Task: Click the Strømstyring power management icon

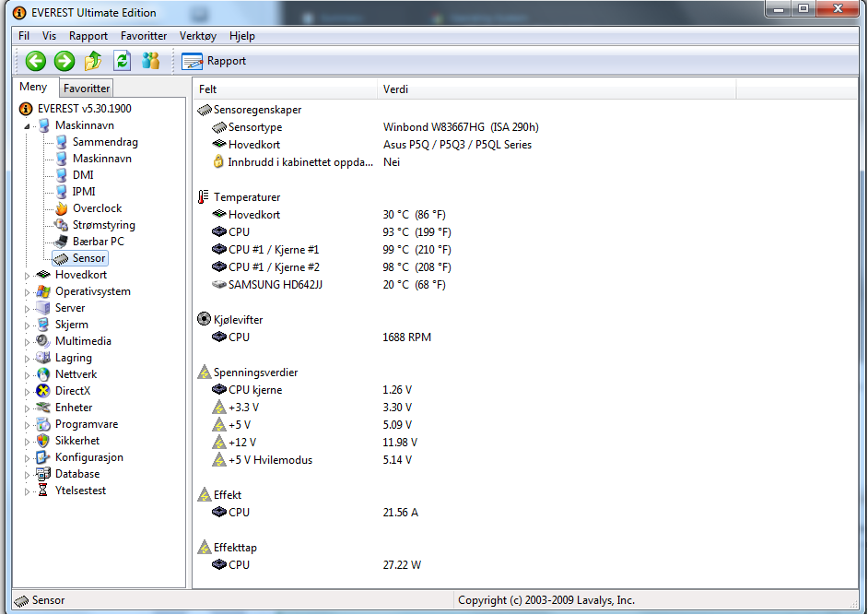Action: [x=61, y=225]
